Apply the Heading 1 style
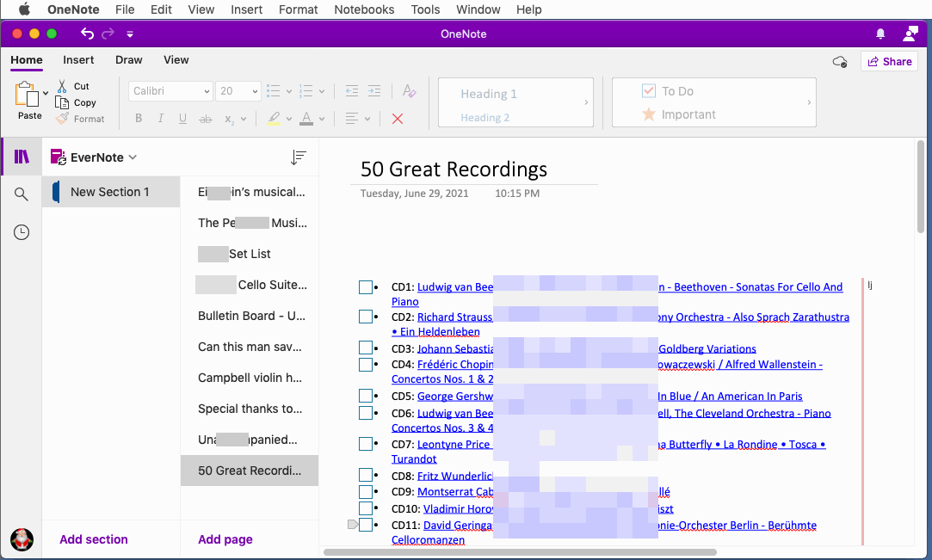The height and width of the screenshot is (560, 932). coord(489,94)
